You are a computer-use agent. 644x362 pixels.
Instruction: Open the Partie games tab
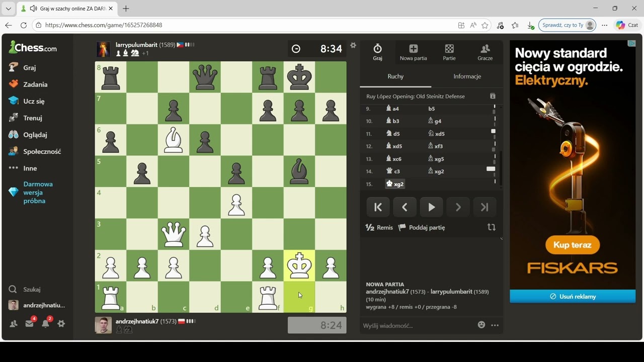449,52
